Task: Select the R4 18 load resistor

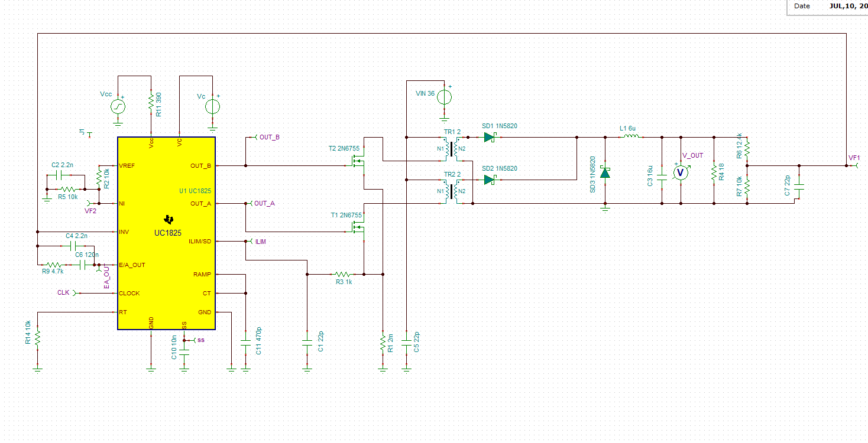Action: pyautogui.click(x=714, y=172)
